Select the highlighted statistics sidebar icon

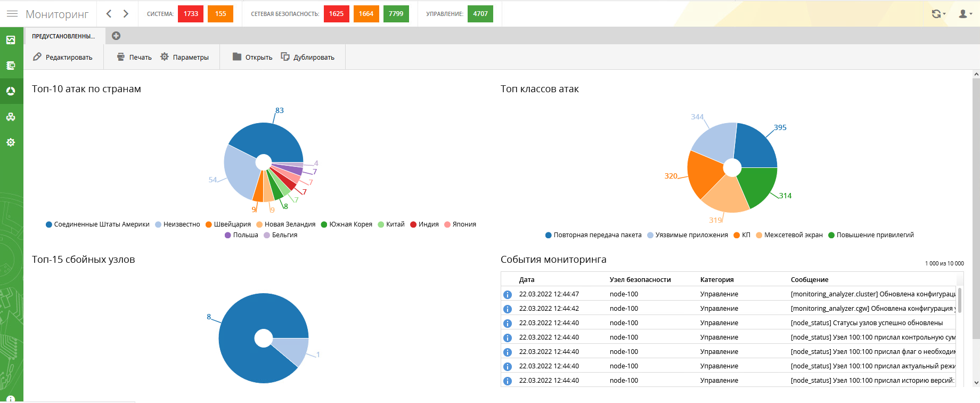click(x=11, y=91)
